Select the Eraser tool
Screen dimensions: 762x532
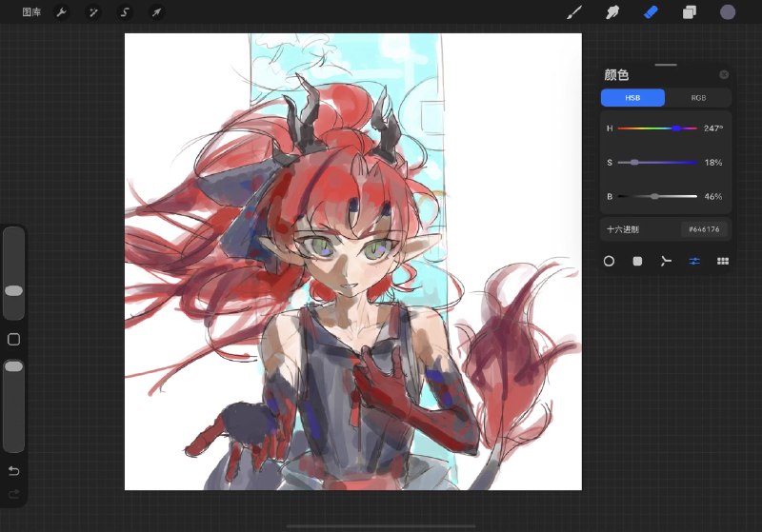tap(651, 12)
